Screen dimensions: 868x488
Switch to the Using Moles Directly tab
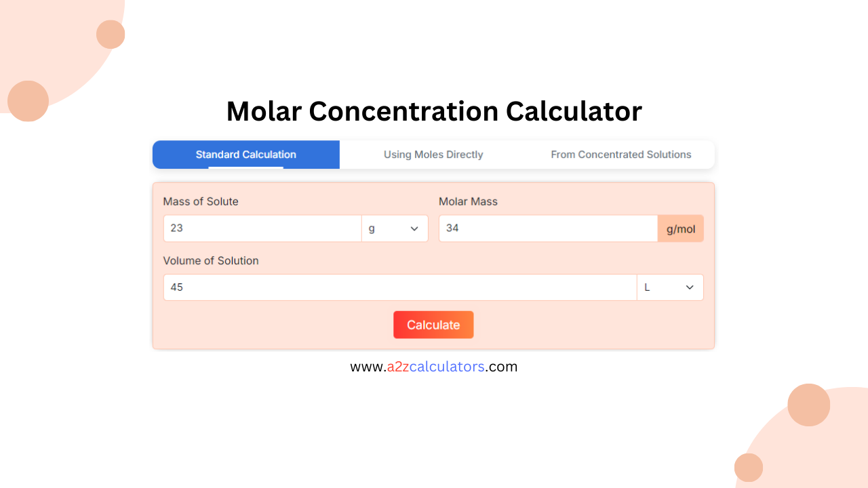click(433, 155)
